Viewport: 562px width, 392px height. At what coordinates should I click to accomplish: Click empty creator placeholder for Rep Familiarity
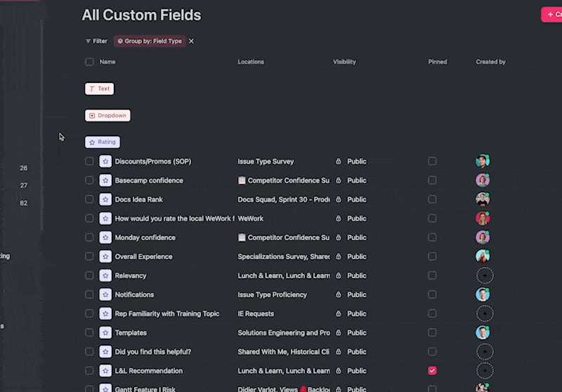(x=485, y=313)
